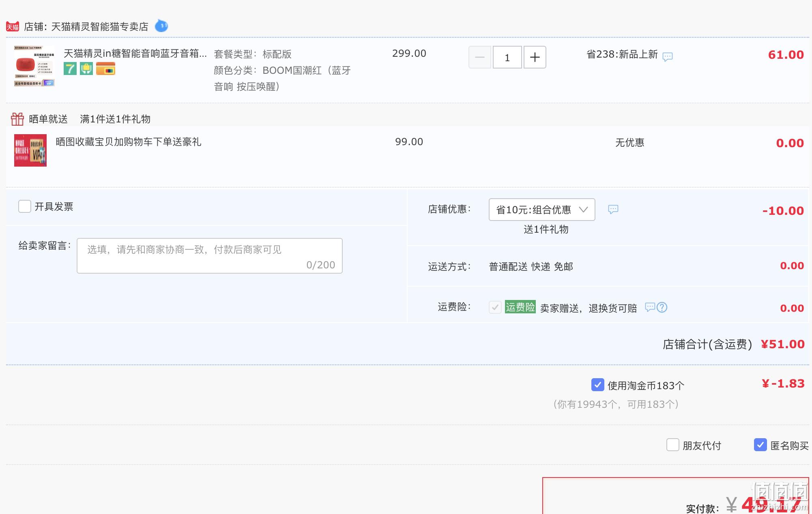Viewport: 812px width, 514px height.
Task: Click the 省238:新品上新 promotion text
Action: [622, 54]
